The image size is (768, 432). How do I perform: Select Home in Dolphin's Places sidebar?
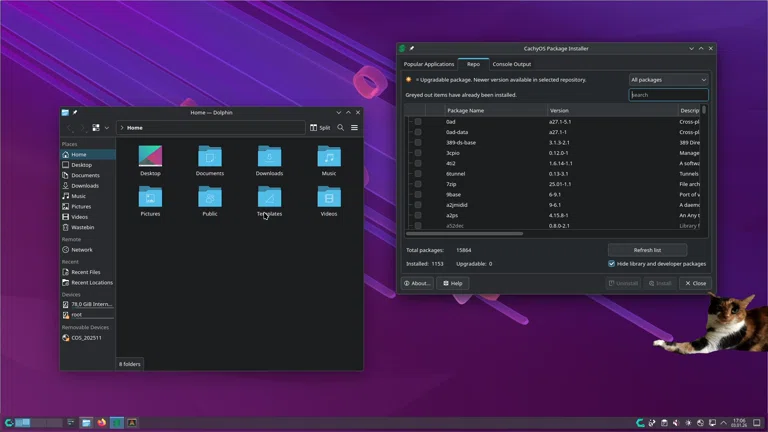(88, 154)
